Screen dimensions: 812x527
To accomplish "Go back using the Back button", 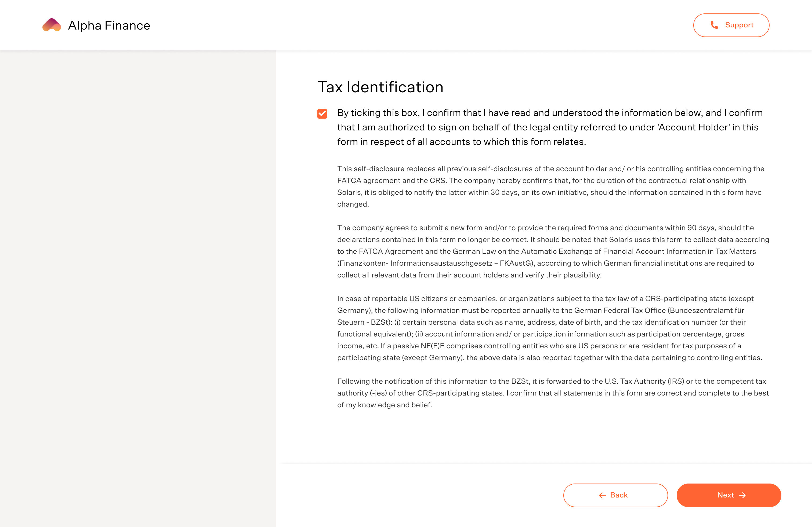I will (x=615, y=495).
